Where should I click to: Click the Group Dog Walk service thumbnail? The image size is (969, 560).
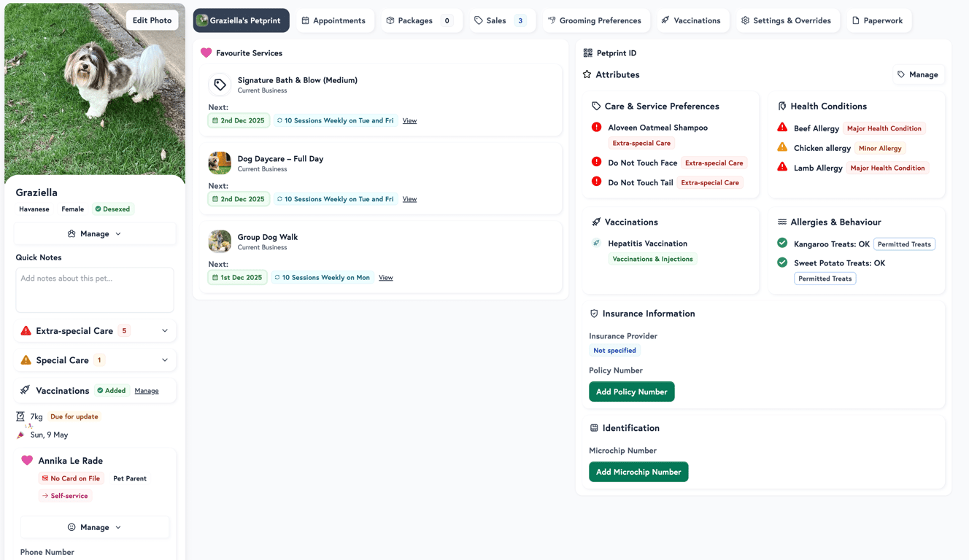(220, 241)
